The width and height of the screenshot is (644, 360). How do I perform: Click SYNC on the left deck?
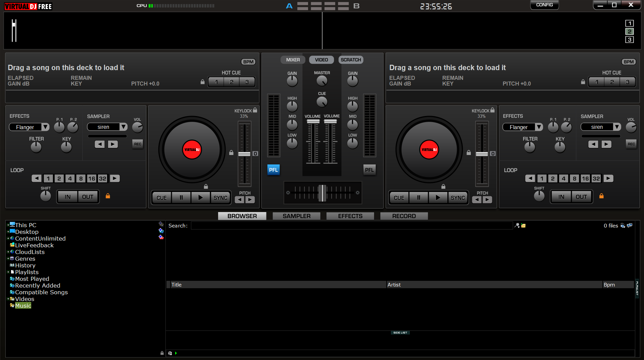[220, 198]
